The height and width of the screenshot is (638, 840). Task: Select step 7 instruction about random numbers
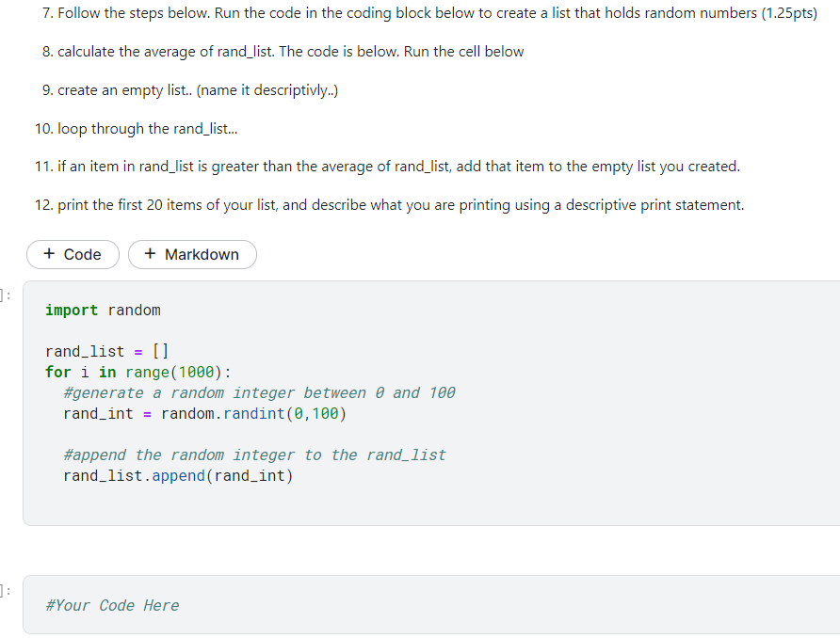pos(424,12)
